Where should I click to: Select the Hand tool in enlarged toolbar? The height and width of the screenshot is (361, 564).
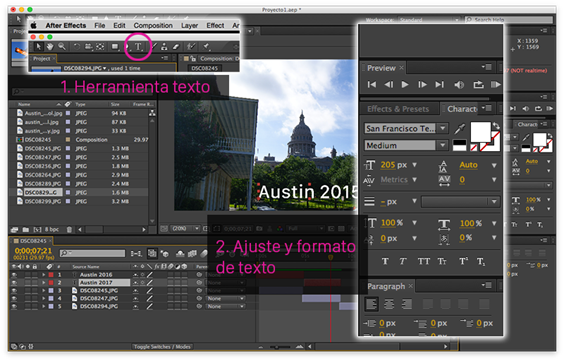(50, 46)
